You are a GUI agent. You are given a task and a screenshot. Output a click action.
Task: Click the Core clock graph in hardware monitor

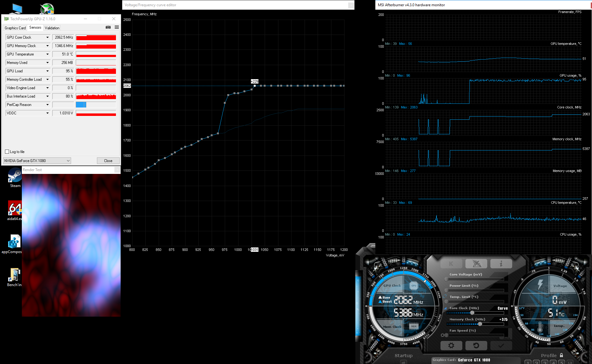[484, 123]
